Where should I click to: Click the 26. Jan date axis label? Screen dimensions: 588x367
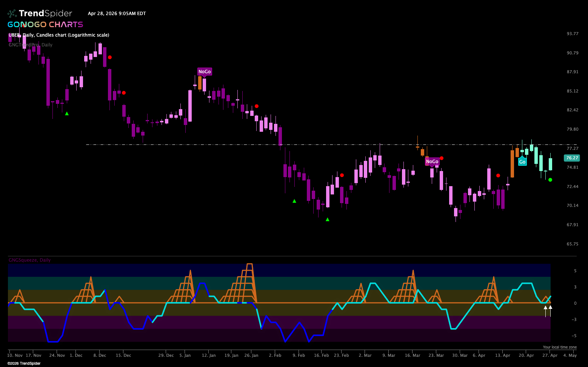click(251, 355)
